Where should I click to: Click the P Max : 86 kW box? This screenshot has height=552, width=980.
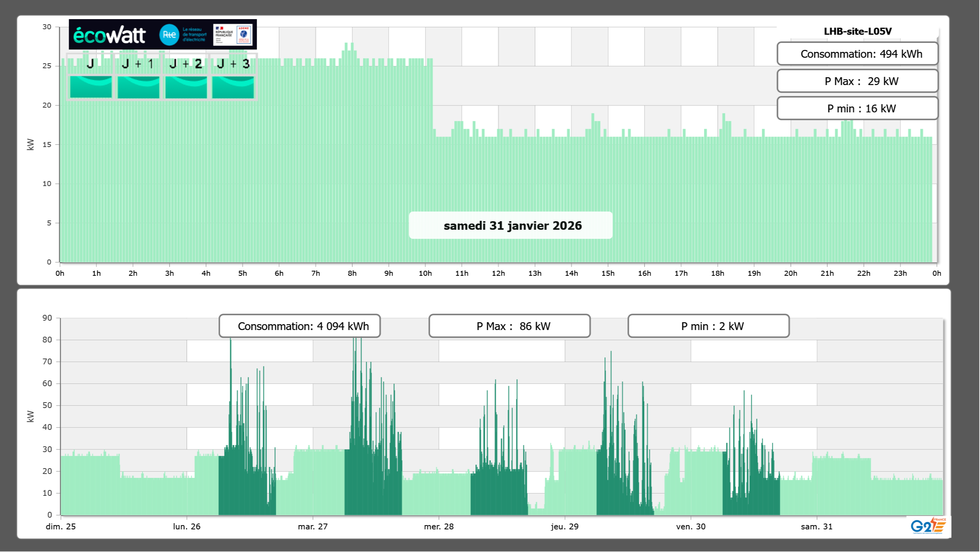509,326
